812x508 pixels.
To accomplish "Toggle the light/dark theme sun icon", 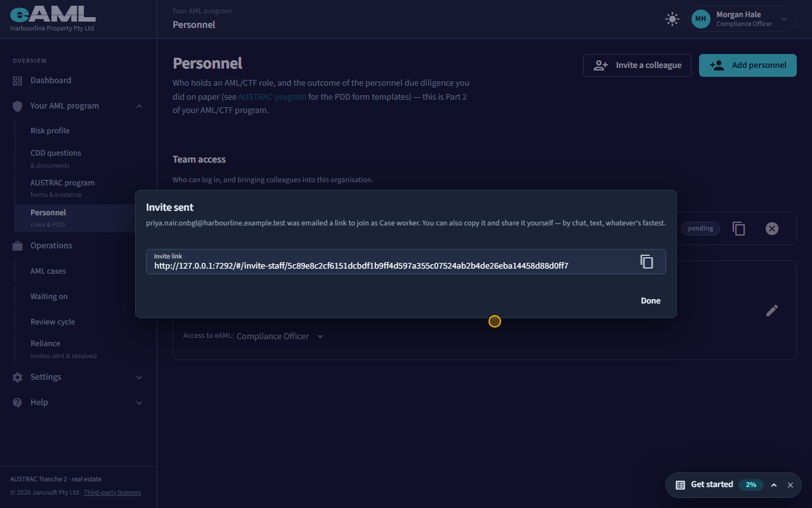I will 672,19.
